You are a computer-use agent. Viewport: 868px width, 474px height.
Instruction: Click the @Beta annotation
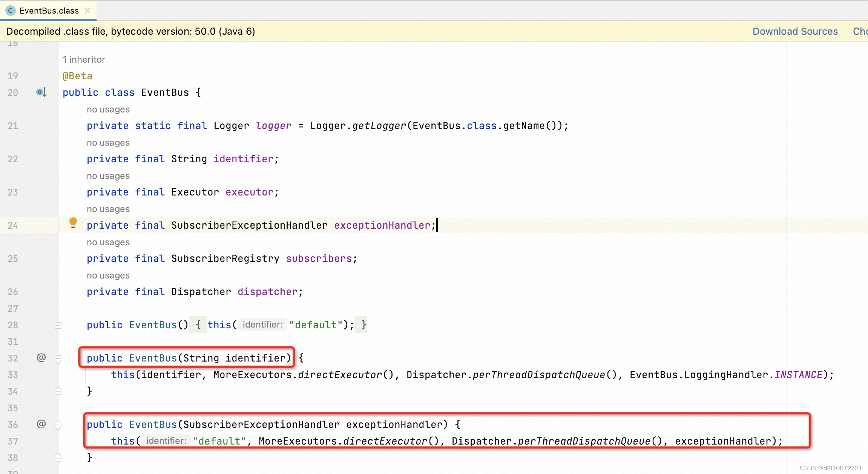point(77,76)
